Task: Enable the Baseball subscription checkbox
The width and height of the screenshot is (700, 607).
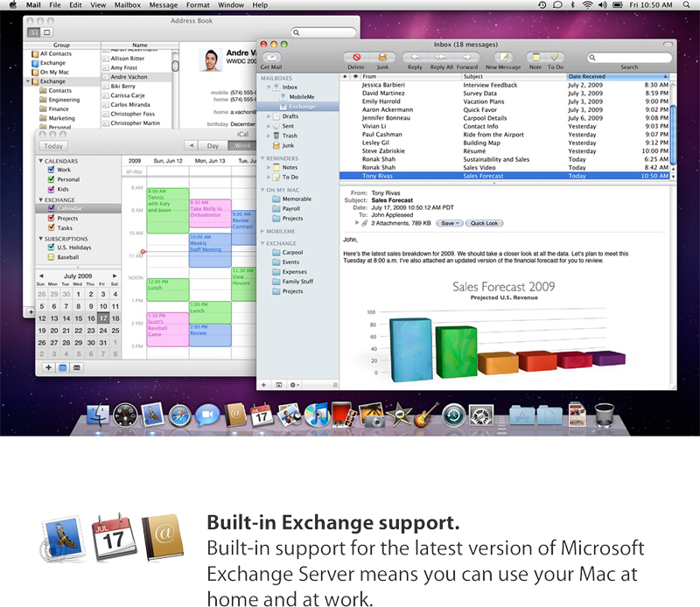Action: tap(51, 257)
